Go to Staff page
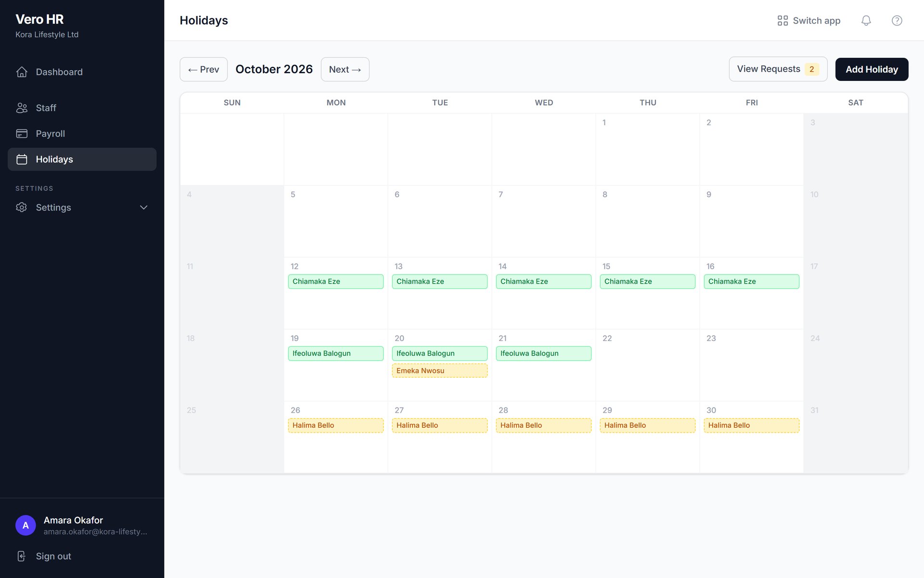The width and height of the screenshot is (924, 578). 82,108
